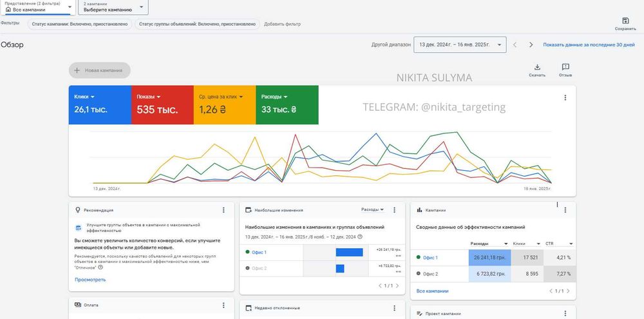Click Сводные данные об эффективности кампаний heading

click(470, 227)
